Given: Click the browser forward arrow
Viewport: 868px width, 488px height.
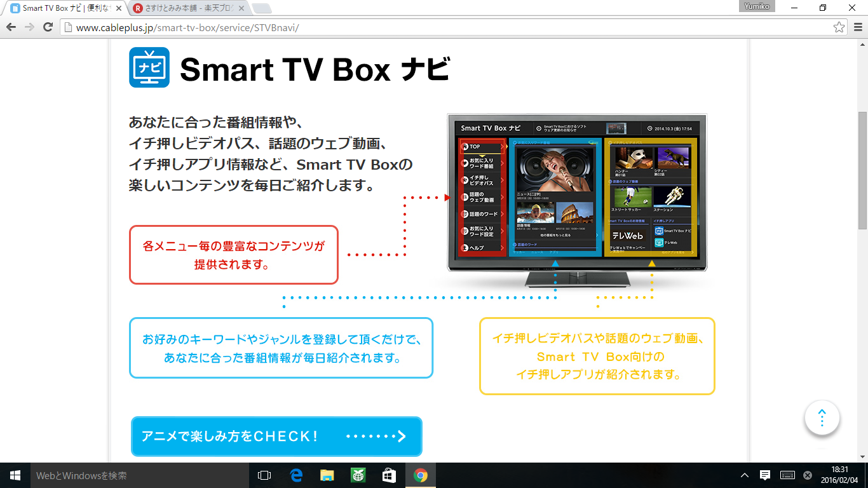Looking at the screenshot, I should click(29, 27).
